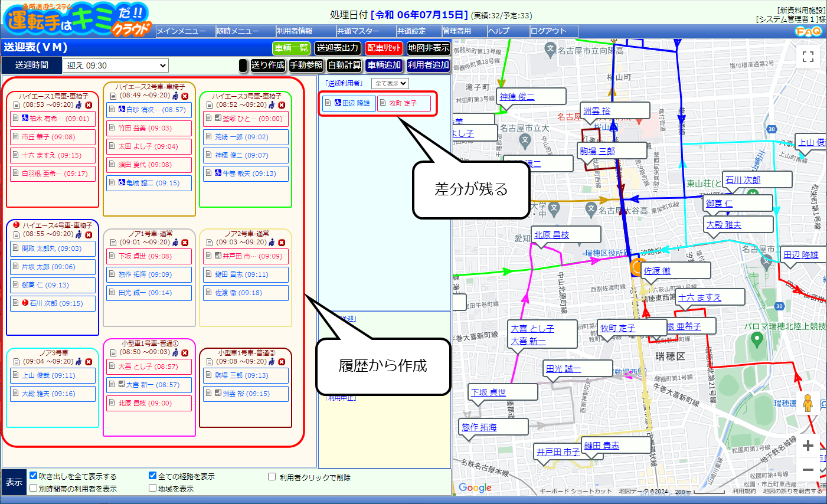
Task: Click the 地図非表示 button
Action: tap(429, 48)
